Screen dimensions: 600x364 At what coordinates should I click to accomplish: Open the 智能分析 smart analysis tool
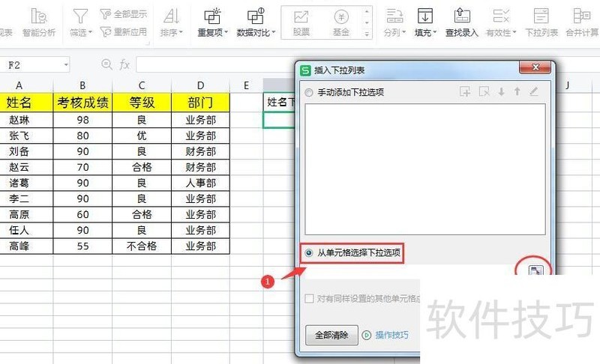(39, 22)
